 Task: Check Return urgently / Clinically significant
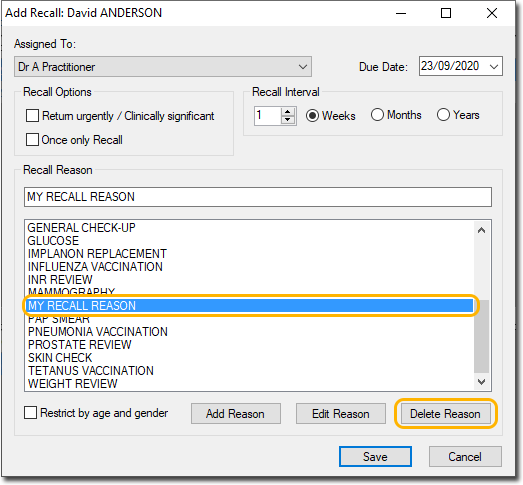[x=32, y=116]
